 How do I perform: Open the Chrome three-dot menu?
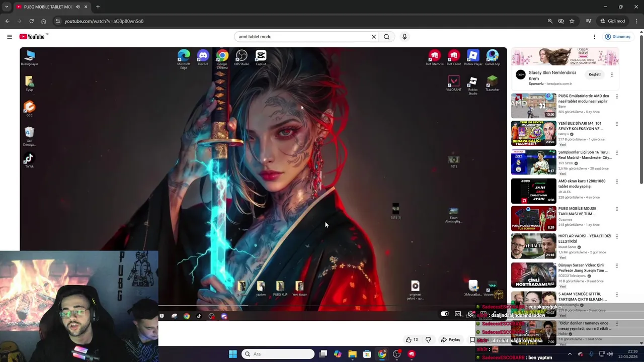point(637,21)
